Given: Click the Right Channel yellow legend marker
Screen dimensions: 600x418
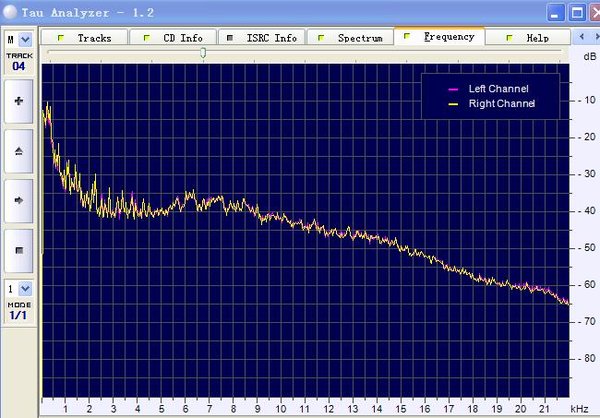Looking at the screenshot, I should tap(453, 104).
